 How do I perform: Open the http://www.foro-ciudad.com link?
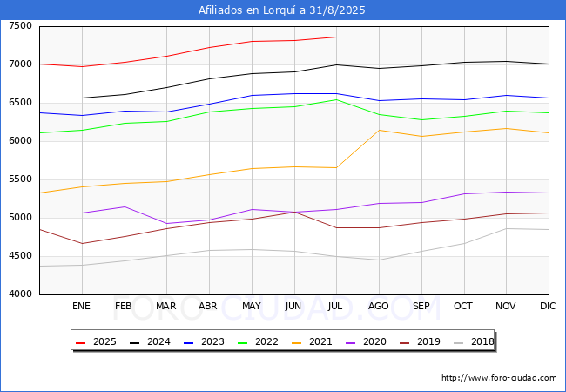click(499, 378)
